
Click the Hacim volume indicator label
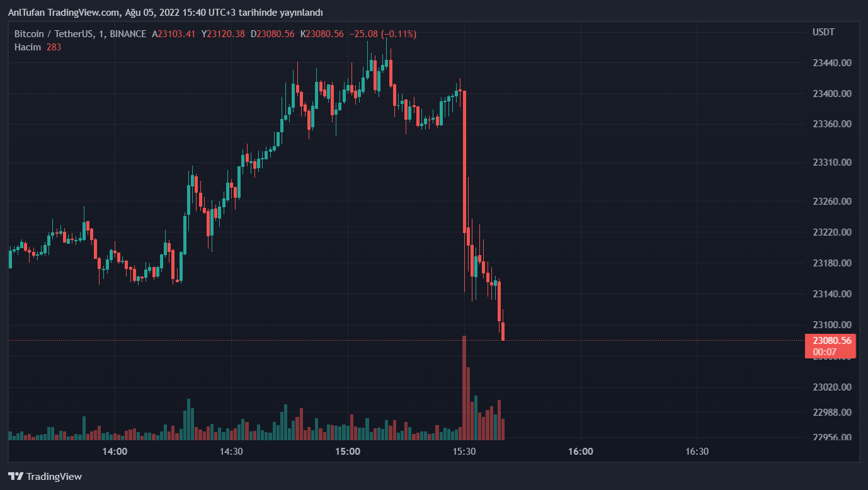click(28, 47)
